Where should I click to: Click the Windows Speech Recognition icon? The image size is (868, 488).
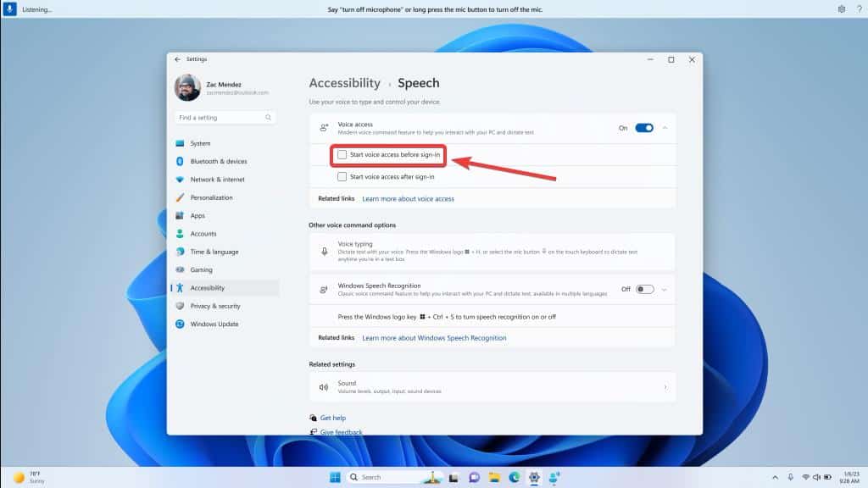(x=324, y=290)
